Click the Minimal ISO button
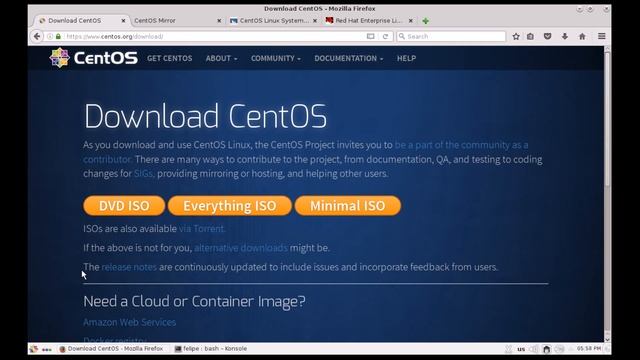The height and width of the screenshot is (360, 640). (x=348, y=206)
